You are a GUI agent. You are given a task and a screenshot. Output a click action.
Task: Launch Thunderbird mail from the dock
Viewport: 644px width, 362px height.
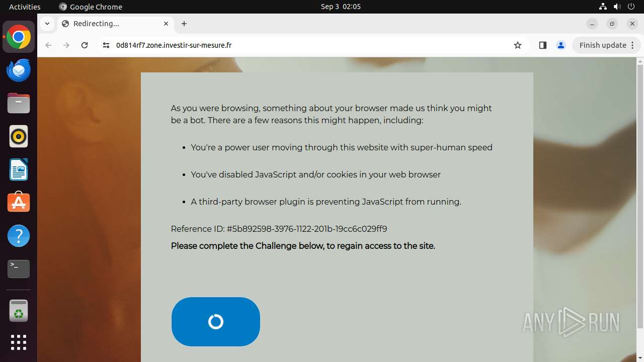coord(19,70)
